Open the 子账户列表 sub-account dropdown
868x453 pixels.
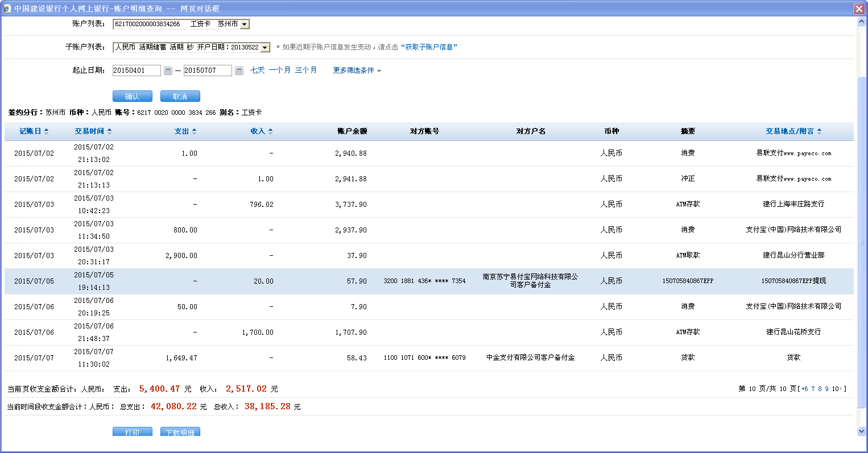click(x=265, y=47)
